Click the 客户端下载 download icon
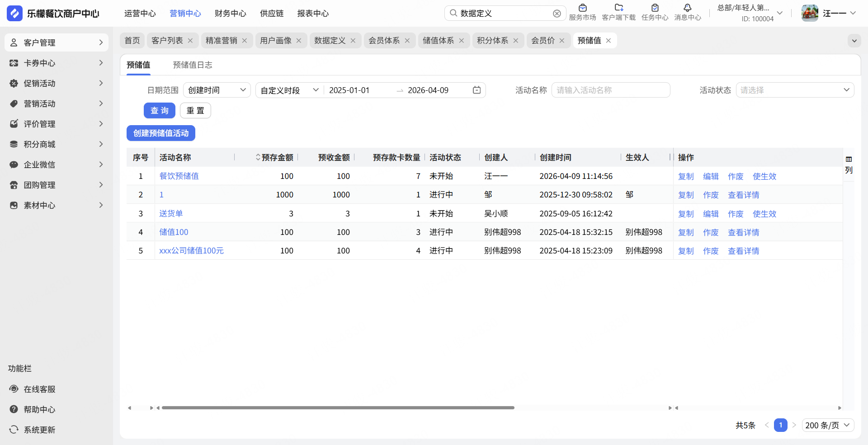The height and width of the screenshot is (445, 868). coord(618,8)
